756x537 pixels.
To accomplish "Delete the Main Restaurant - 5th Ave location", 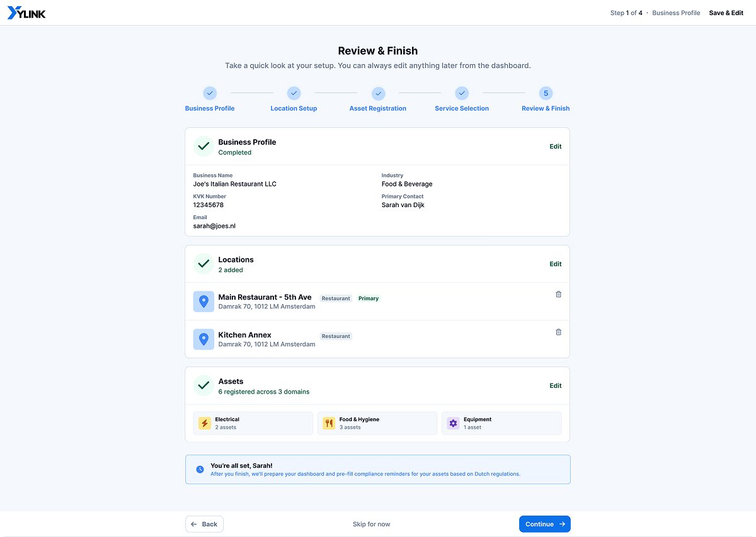I will tap(558, 294).
